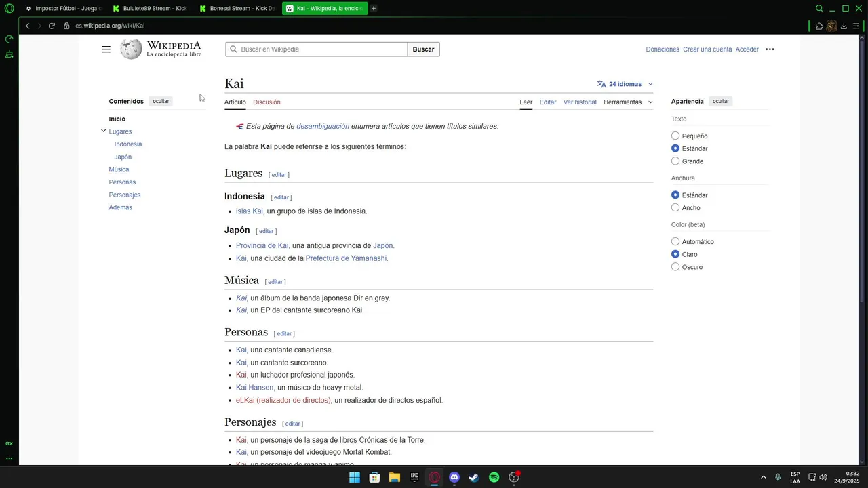Click the browser address bar URL
Image resolution: width=868 pixels, height=488 pixels.
click(x=110, y=26)
